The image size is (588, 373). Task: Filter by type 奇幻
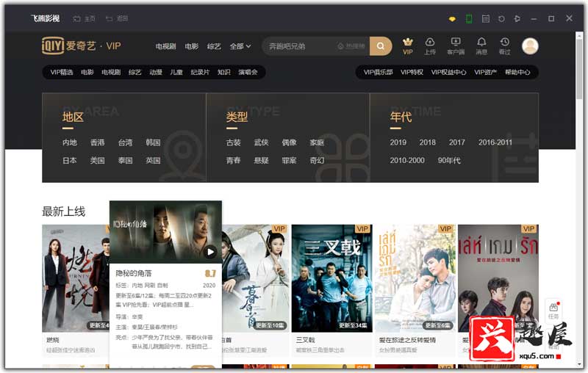pyautogui.click(x=317, y=160)
